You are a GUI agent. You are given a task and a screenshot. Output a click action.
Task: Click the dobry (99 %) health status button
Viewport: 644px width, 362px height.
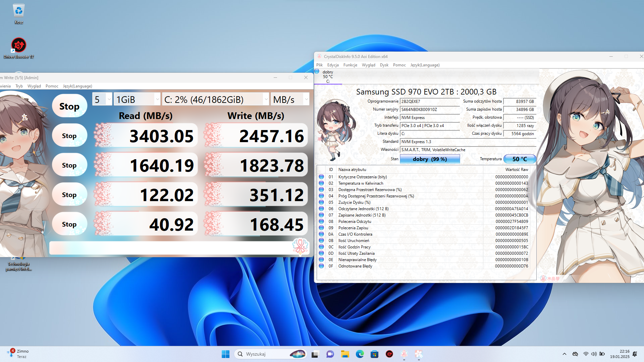pyautogui.click(x=430, y=159)
